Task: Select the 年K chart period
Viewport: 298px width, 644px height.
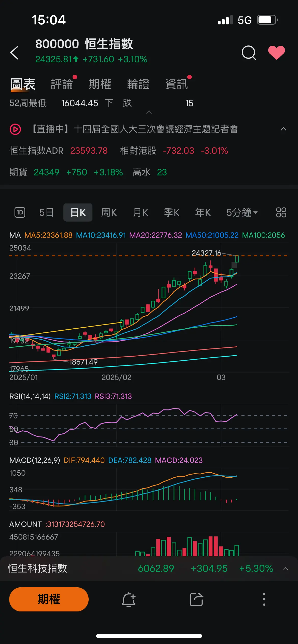Action: click(x=203, y=212)
